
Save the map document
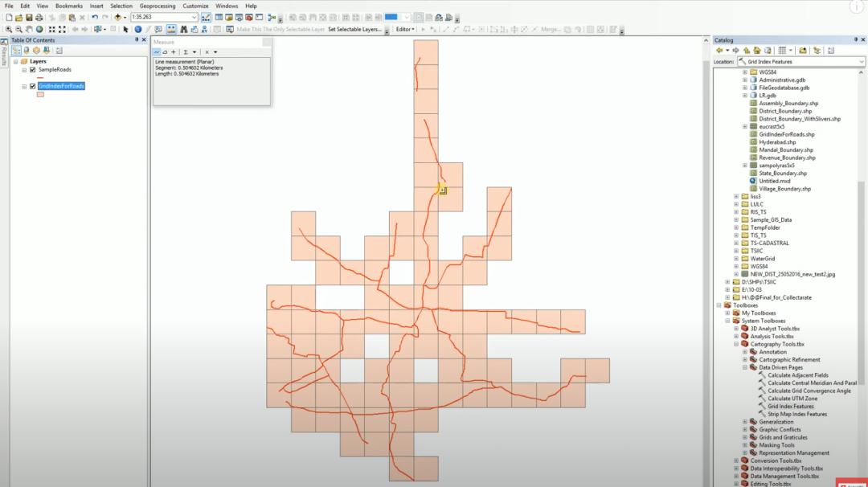(29, 18)
